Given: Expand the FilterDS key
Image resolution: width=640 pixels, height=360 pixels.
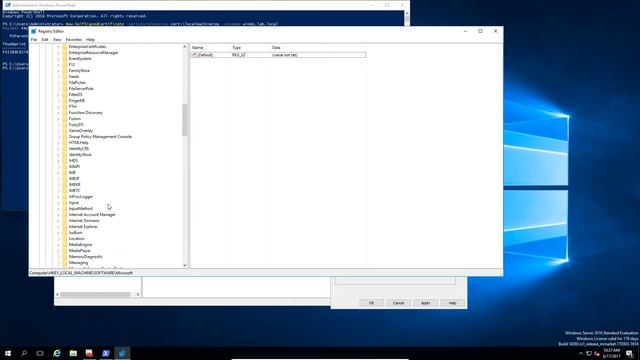Looking at the screenshot, I should click(x=58, y=95).
